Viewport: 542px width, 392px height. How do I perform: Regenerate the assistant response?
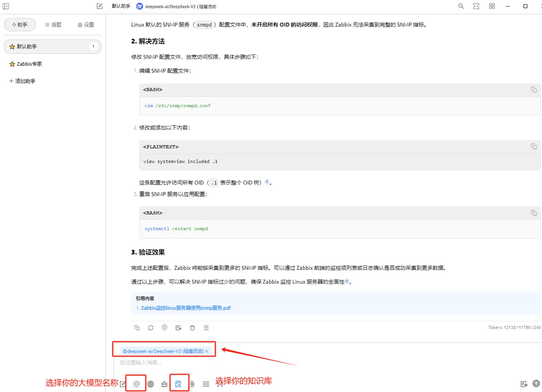pyautogui.click(x=151, y=328)
